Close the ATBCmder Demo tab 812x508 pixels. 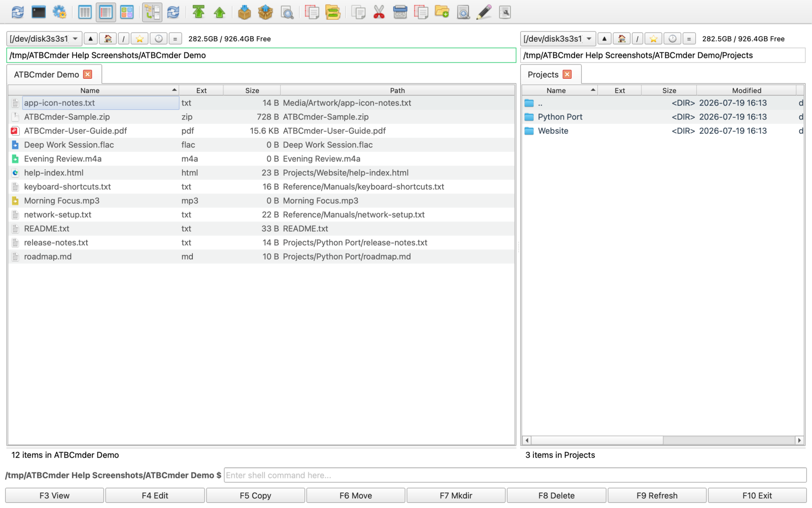coord(88,75)
